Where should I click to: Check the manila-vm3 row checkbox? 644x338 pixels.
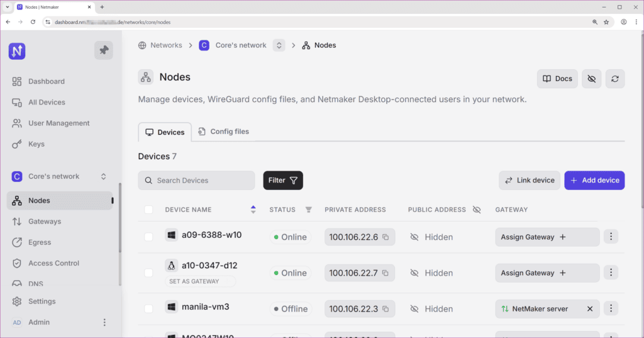148,309
